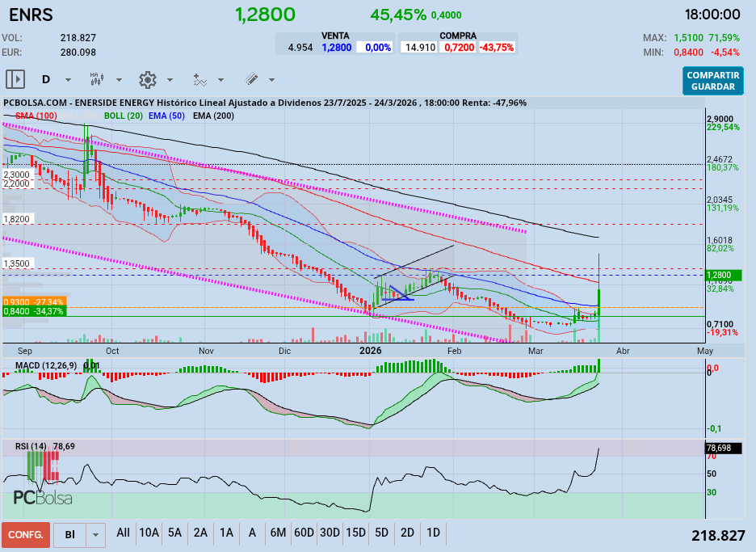This screenshot has height=552, width=756.
Task: Toggle the BOLL (20) indicator label
Action: click(121, 116)
